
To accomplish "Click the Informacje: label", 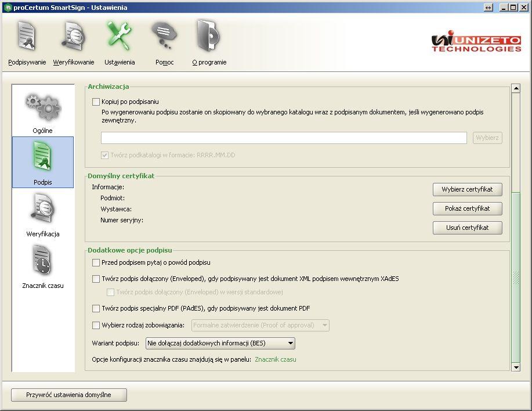I will click(108, 188).
